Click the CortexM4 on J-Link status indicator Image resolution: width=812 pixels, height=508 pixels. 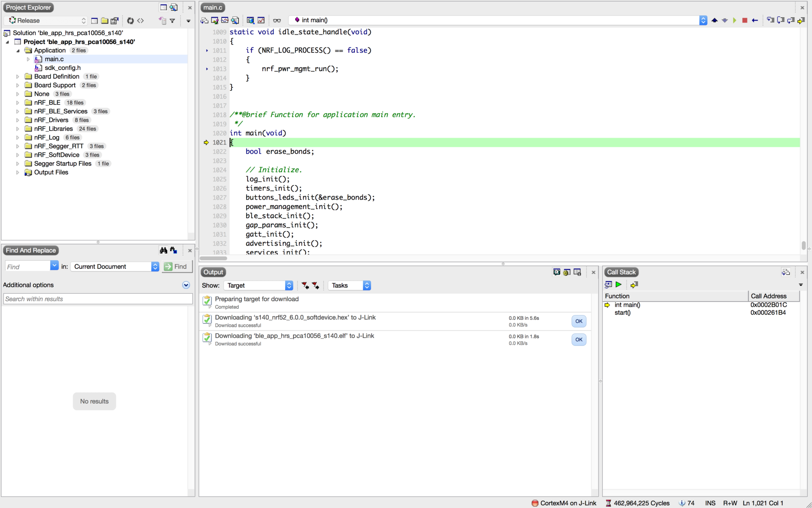(x=564, y=503)
